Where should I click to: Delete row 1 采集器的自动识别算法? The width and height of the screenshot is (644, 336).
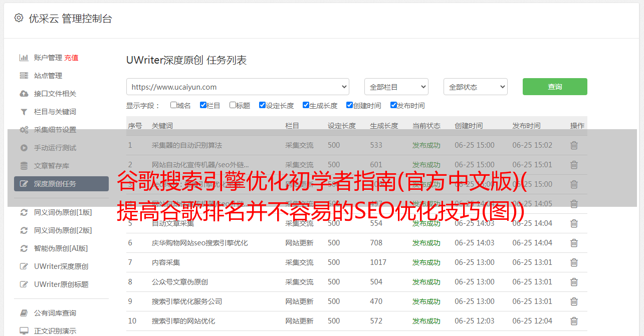(x=574, y=145)
